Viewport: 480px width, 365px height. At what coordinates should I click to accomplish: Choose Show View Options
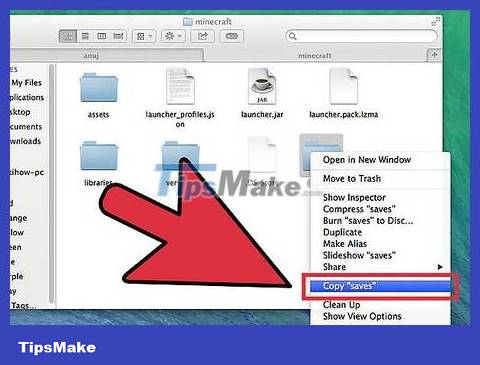(x=380, y=316)
